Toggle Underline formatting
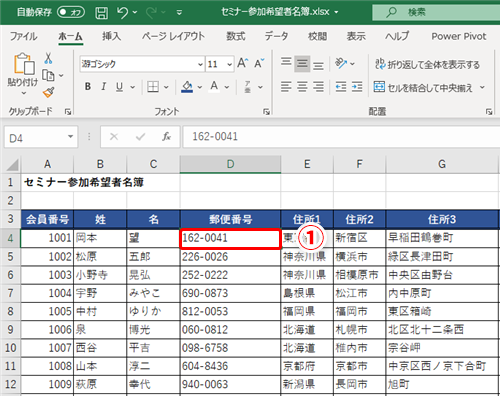Image resolution: width=500 pixels, height=396 pixels. tap(119, 87)
